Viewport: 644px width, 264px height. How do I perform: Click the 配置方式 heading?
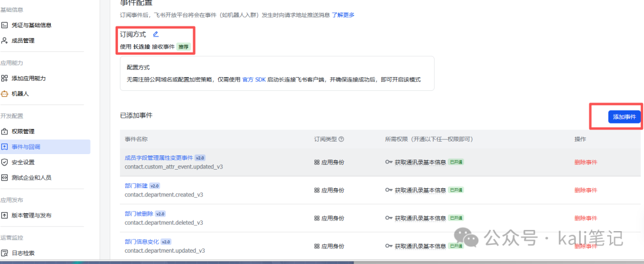coord(138,67)
